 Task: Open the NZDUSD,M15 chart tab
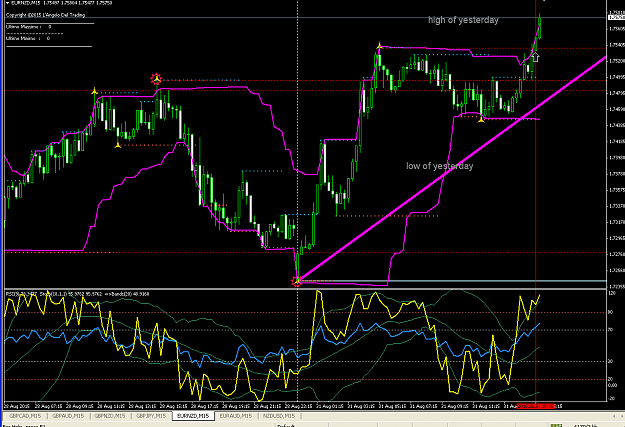(x=279, y=416)
